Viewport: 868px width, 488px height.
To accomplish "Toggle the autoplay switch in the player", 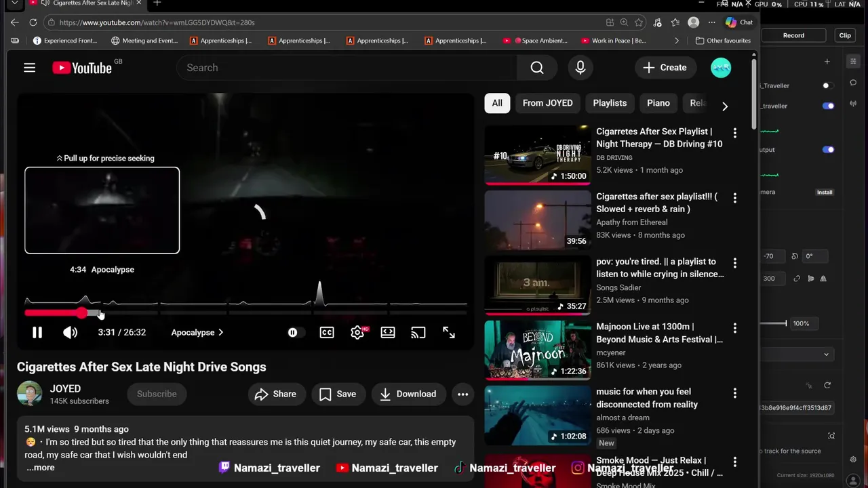I will click(295, 332).
